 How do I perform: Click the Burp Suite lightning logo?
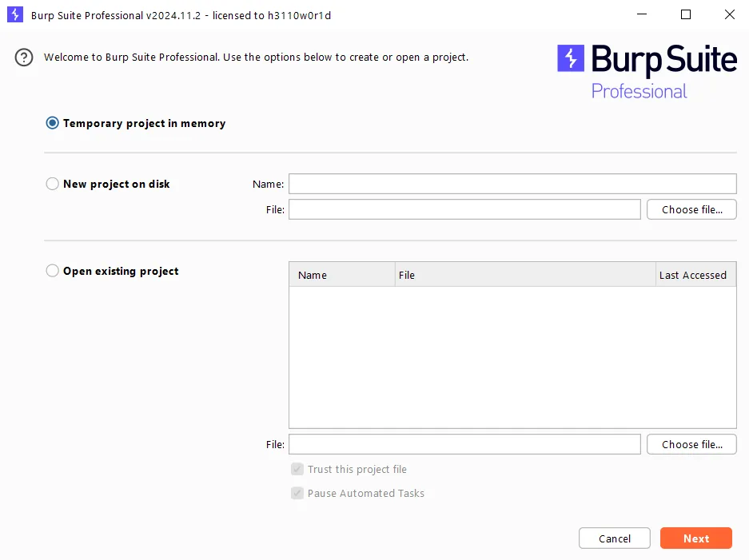point(571,58)
